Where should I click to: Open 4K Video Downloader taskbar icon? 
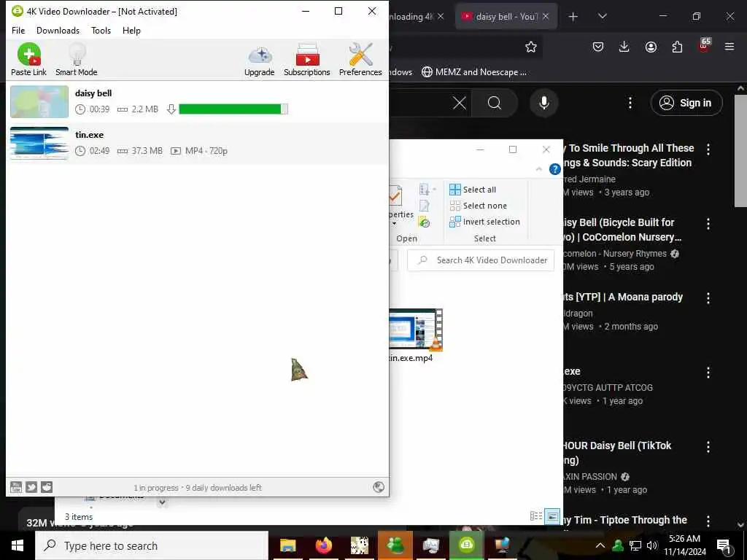[466, 545]
